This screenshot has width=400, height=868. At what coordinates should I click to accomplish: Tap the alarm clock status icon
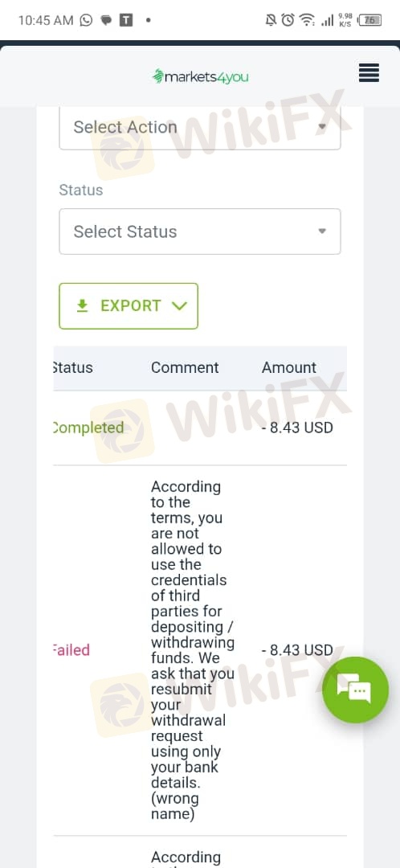coord(288,20)
